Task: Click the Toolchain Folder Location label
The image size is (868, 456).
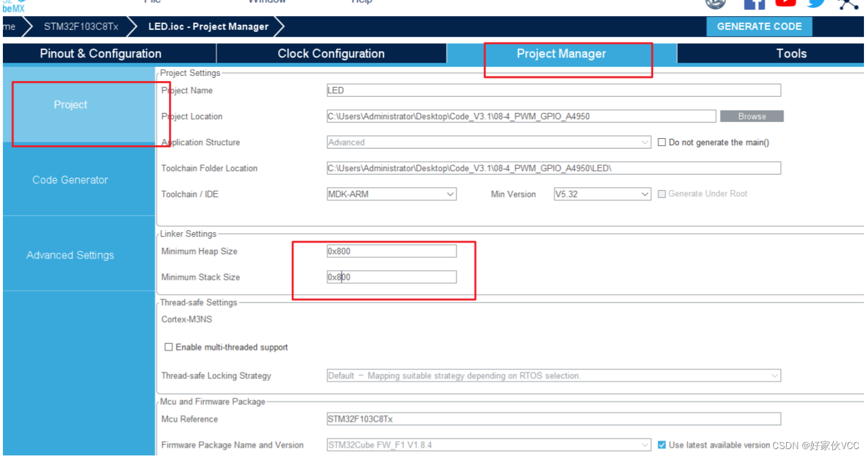Action: click(209, 168)
